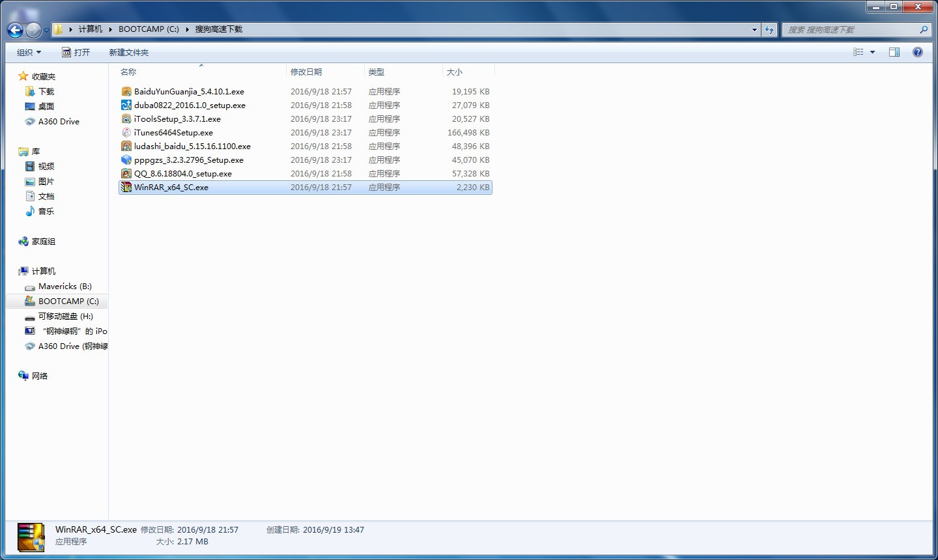
Task: Click the 打开 toolbar button
Action: [x=76, y=52]
